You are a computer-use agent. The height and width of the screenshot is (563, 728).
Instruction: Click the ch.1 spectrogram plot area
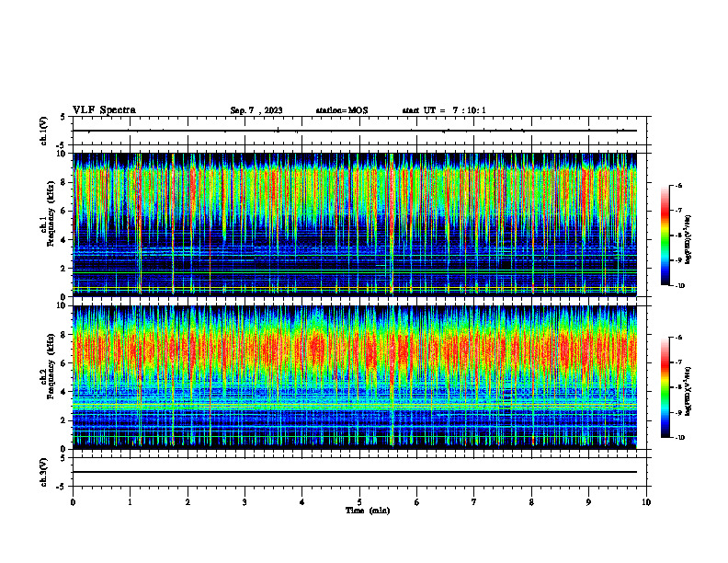click(x=354, y=224)
